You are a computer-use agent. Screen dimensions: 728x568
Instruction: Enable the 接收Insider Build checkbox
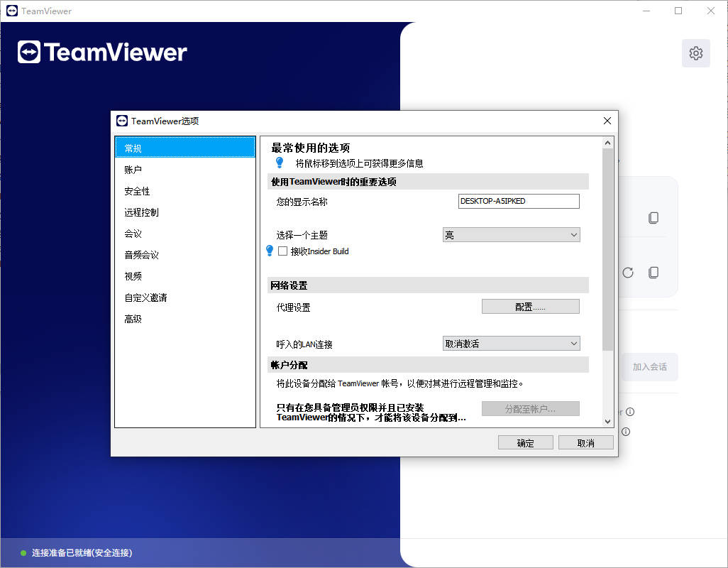pos(282,251)
